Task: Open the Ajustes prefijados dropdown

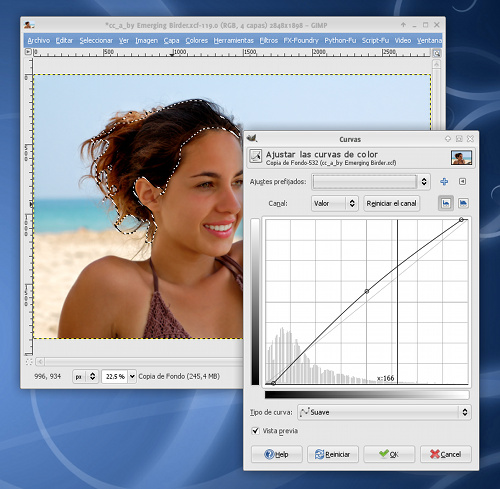Action: click(371, 182)
